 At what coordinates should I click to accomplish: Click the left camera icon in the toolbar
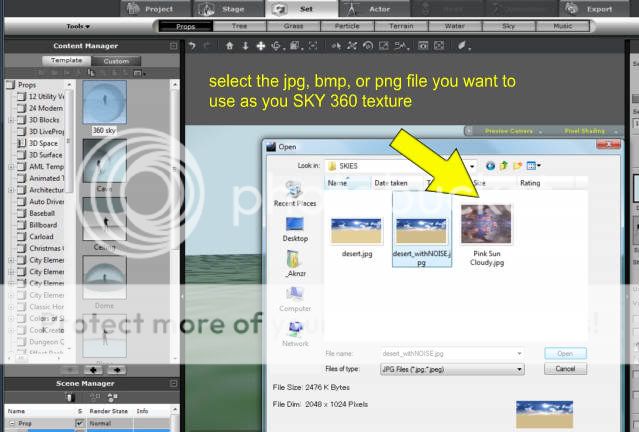[x=423, y=46]
